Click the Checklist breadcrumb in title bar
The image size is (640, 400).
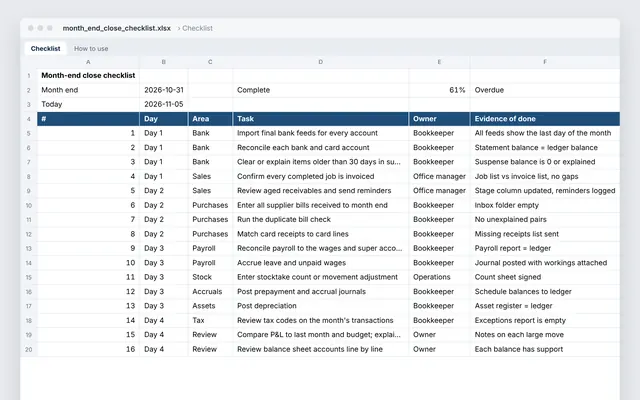(x=198, y=28)
